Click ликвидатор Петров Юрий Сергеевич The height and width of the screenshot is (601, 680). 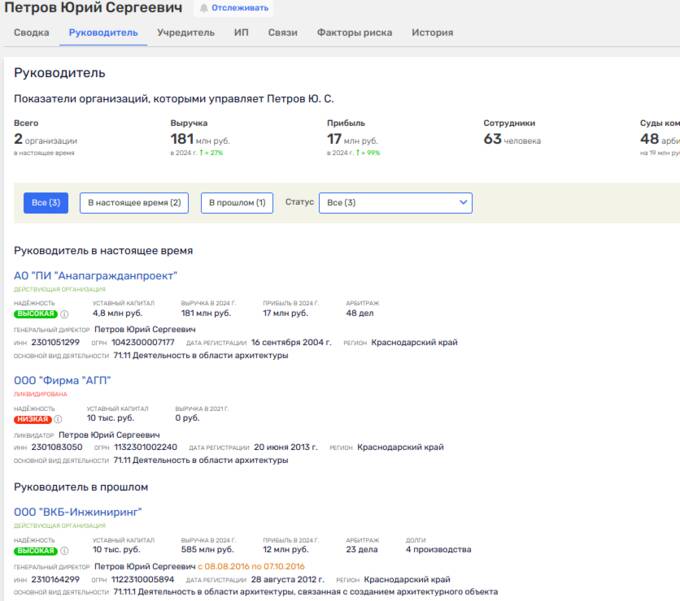point(109,435)
